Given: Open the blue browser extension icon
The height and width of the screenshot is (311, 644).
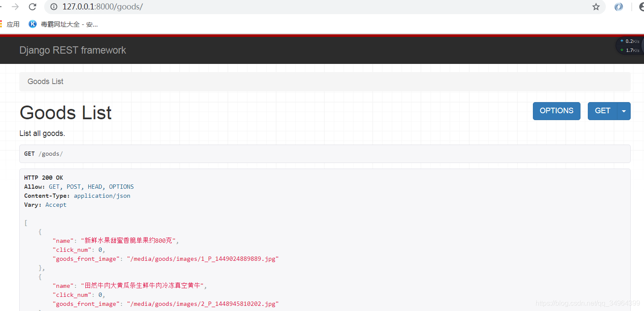Looking at the screenshot, I should (x=619, y=6).
